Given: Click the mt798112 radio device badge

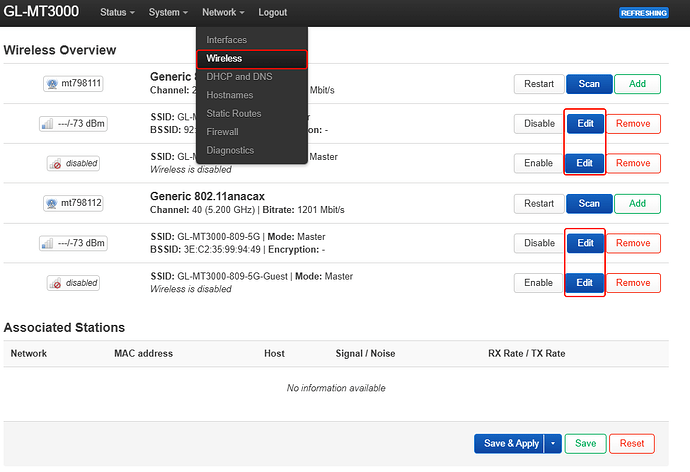Looking at the screenshot, I should [74, 203].
